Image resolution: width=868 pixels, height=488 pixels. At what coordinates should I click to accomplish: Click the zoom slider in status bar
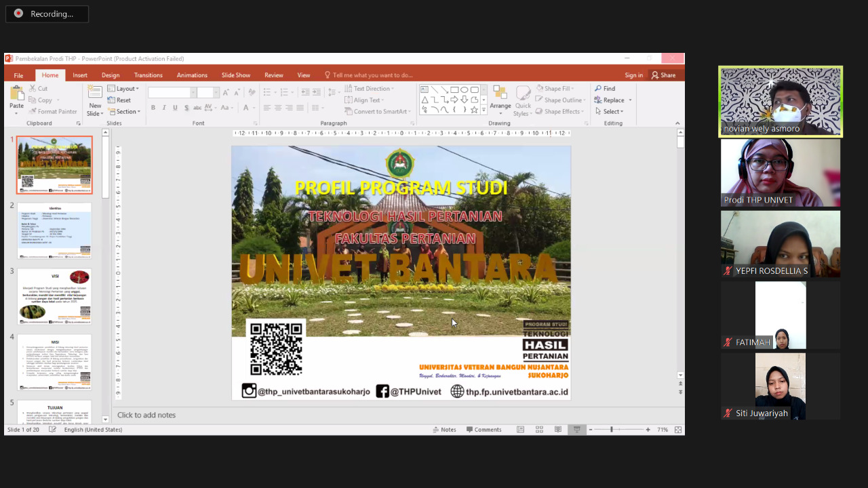(x=612, y=430)
